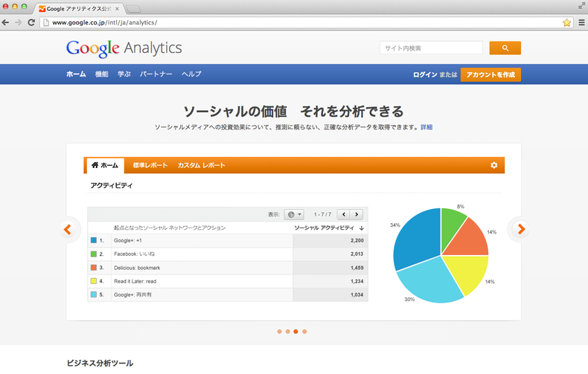Viewport: 588px width, 374px height.
Task: Select the last carousel dot indicator
Action: 304,332
